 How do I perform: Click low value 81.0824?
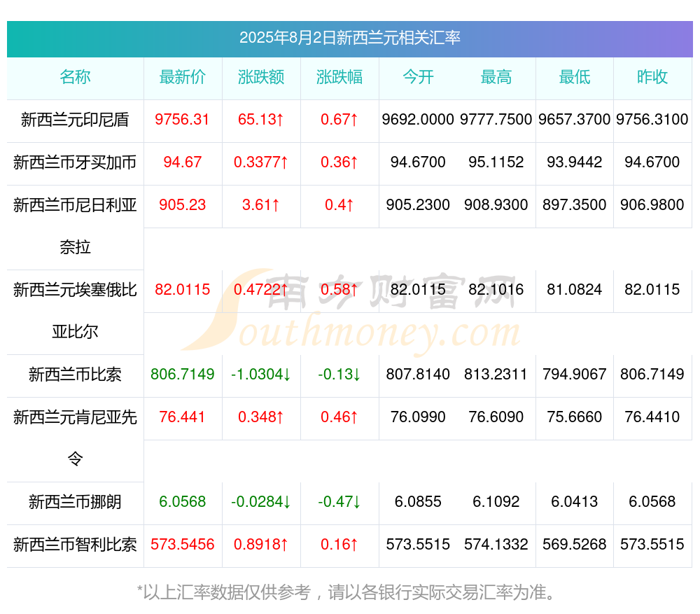[x=575, y=289]
